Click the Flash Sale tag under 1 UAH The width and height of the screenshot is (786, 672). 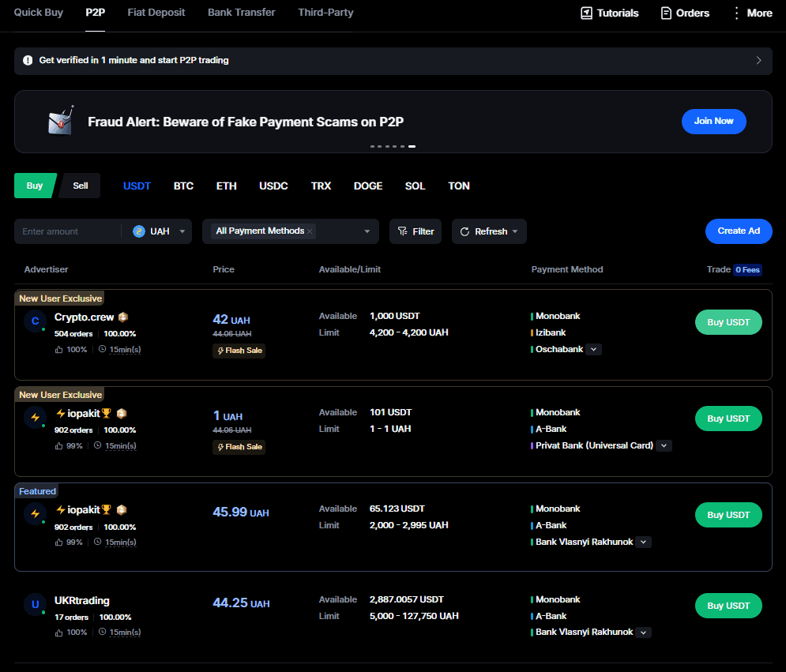(239, 447)
